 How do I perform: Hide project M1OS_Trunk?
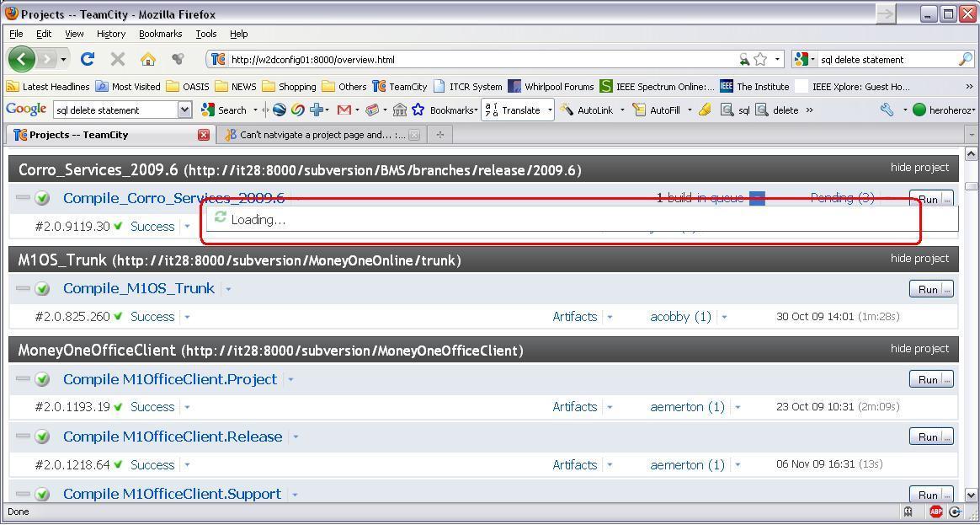coord(919,259)
